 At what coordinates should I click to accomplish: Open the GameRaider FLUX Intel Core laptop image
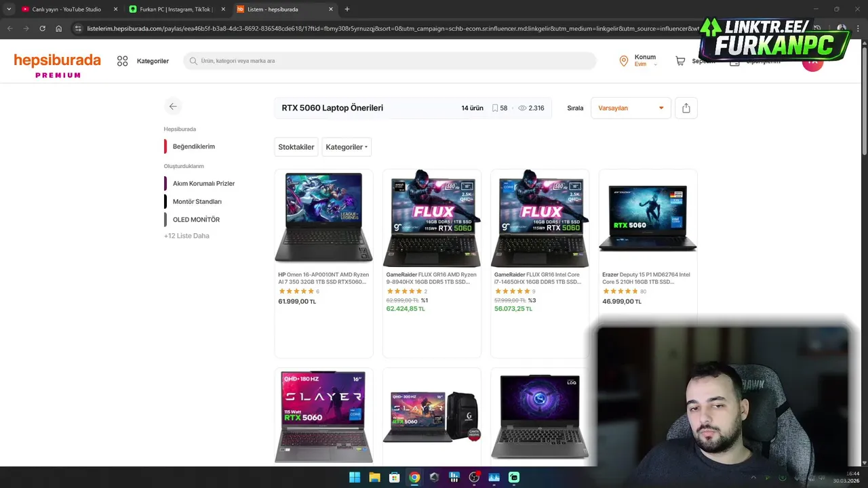click(x=540, y=218)
